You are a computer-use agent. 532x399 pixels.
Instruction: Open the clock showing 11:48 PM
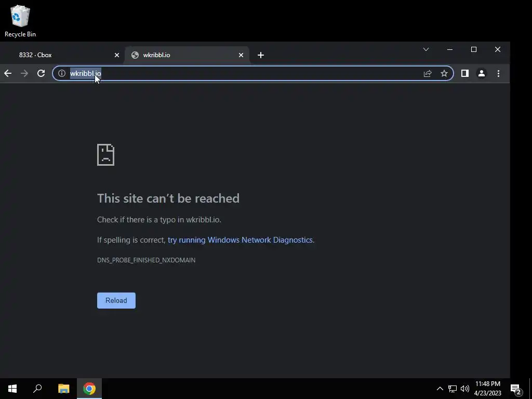tap(487, 389)
